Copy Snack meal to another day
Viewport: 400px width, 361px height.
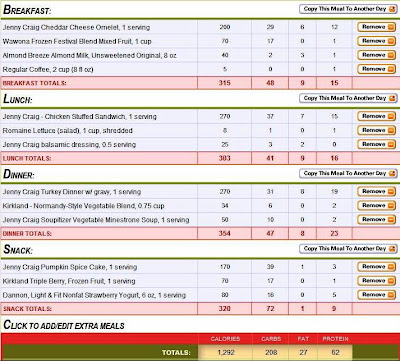(348, 249)
